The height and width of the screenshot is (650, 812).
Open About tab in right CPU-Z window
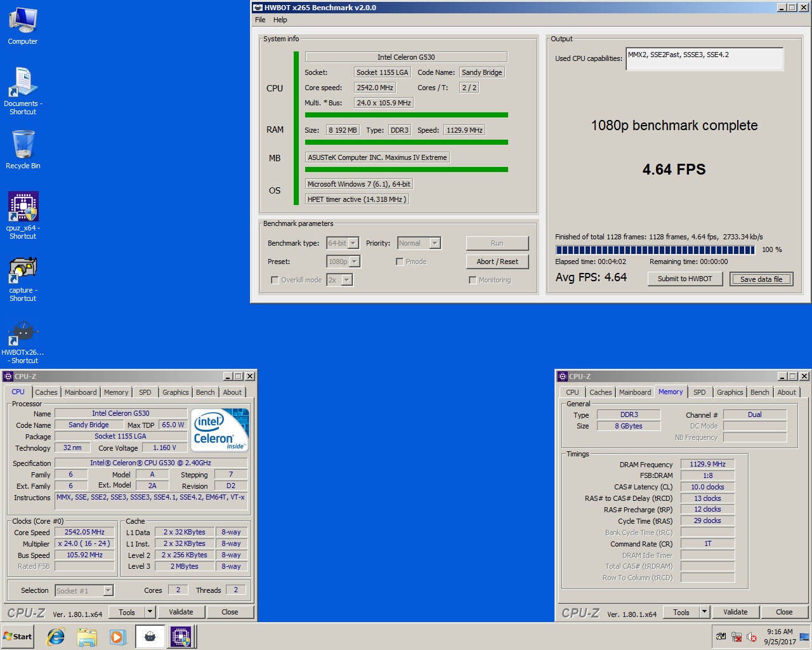(787, 392)
